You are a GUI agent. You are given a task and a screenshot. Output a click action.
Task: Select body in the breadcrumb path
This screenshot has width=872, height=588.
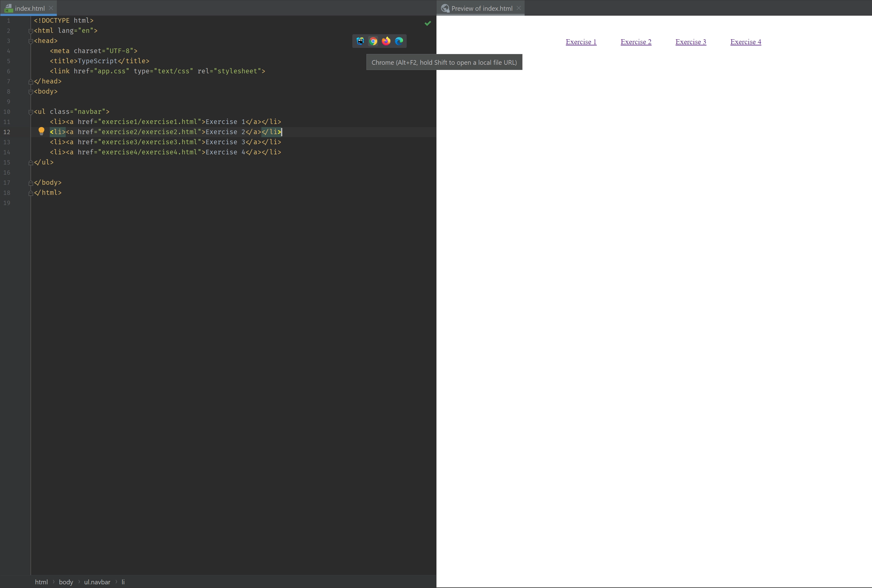(x=66, y=582)
